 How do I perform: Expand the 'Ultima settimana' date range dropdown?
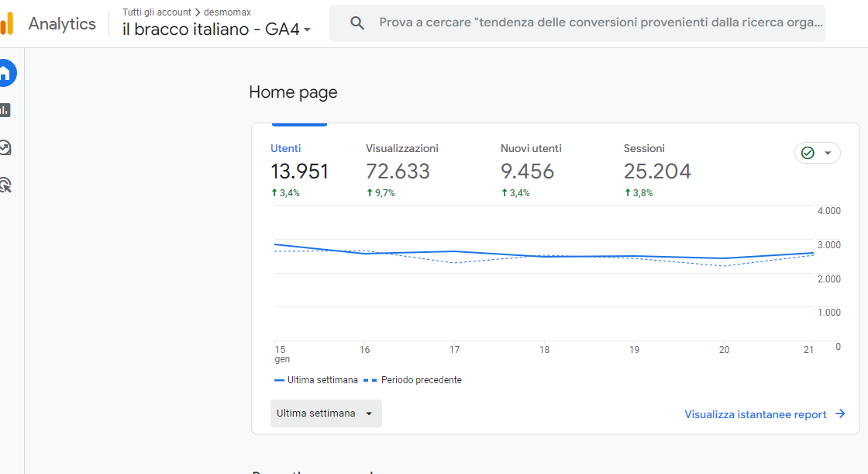325,413
